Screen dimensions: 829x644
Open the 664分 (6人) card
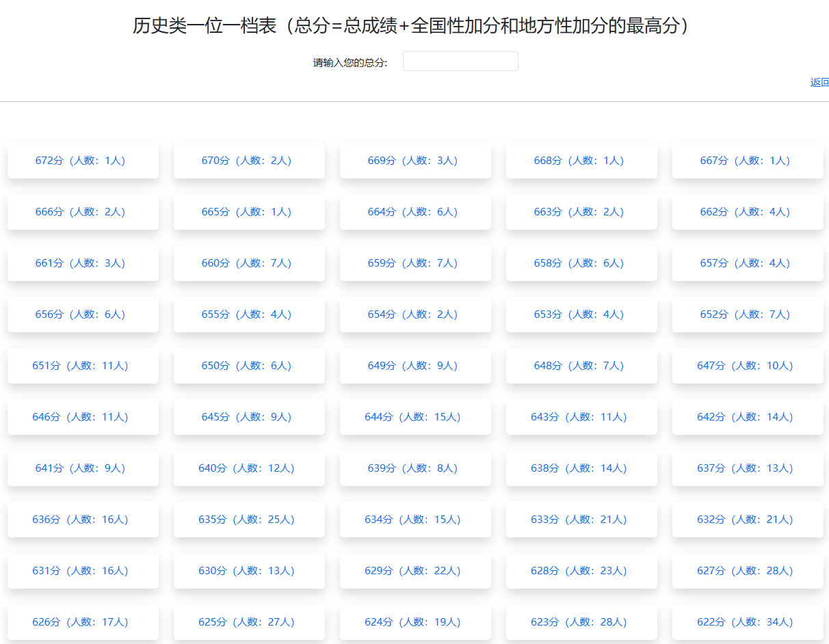click(415, 212)
